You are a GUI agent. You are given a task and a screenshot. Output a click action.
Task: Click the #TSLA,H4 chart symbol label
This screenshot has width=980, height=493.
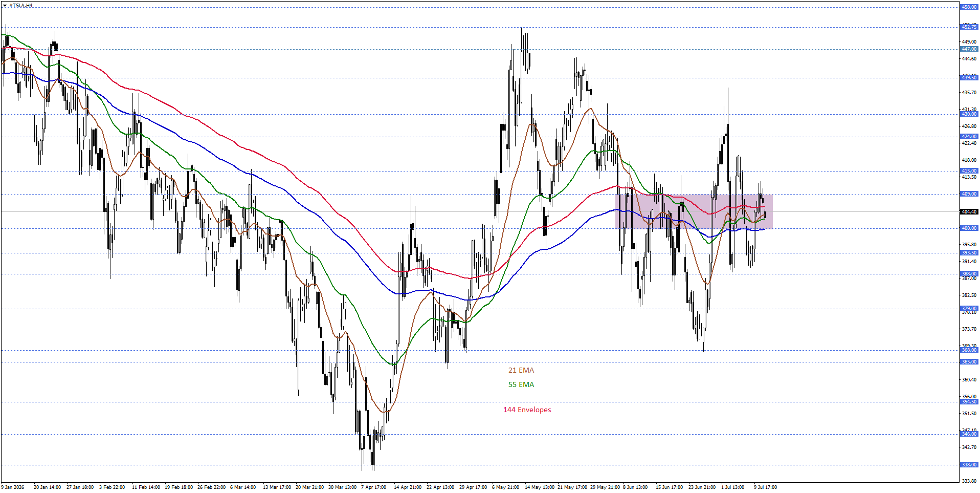20,6
